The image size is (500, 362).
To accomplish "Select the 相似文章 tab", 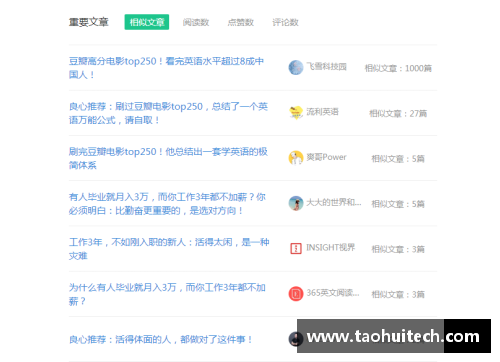I will coord(147,22).
